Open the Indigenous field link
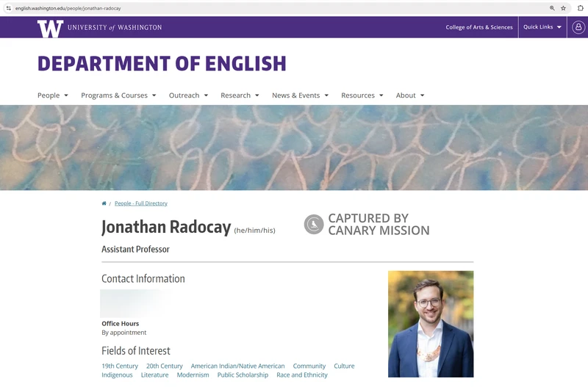 pyautogui.click(x=117, y=375)
